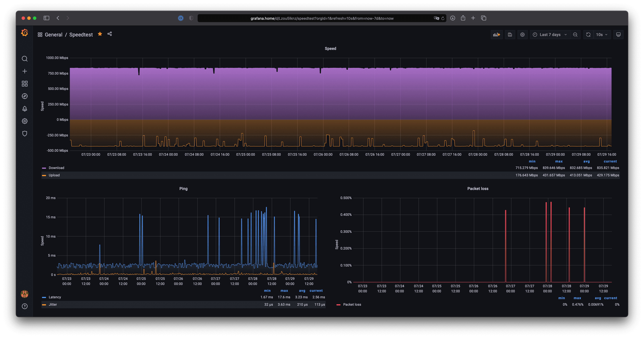This screenshot has height=338, width=644.
Task: Start TV kiosk mode with monitor icon
Action: tap(618, 34)
